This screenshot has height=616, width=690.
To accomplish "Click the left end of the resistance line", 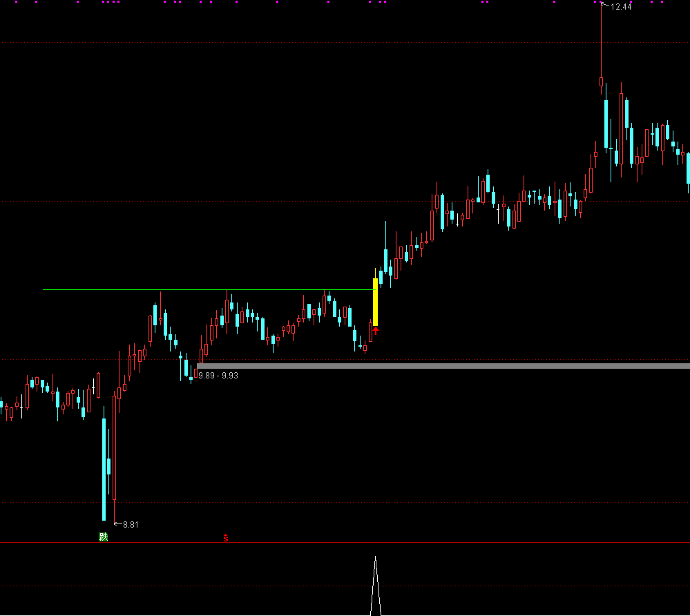I will (44, 289).
